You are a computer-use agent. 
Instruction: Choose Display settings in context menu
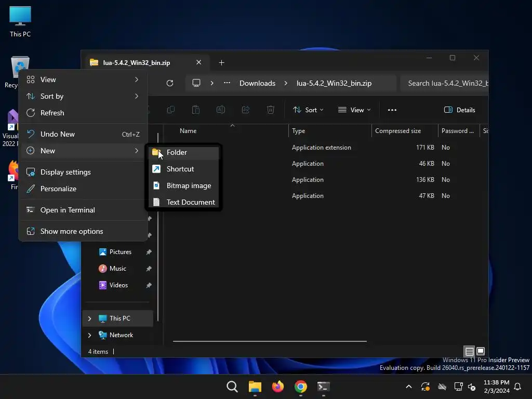[84, 172]
